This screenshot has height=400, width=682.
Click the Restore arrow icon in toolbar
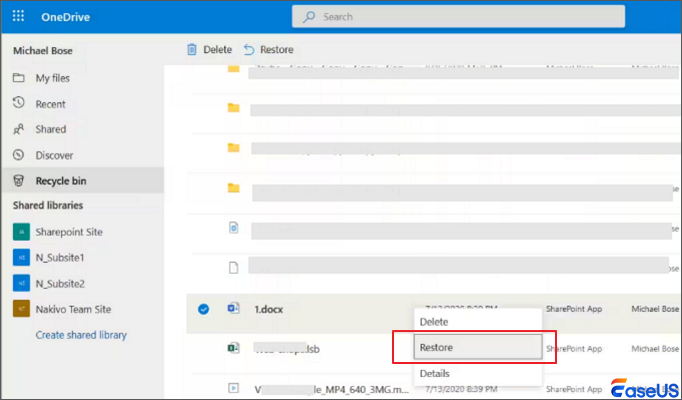(249, 50)
